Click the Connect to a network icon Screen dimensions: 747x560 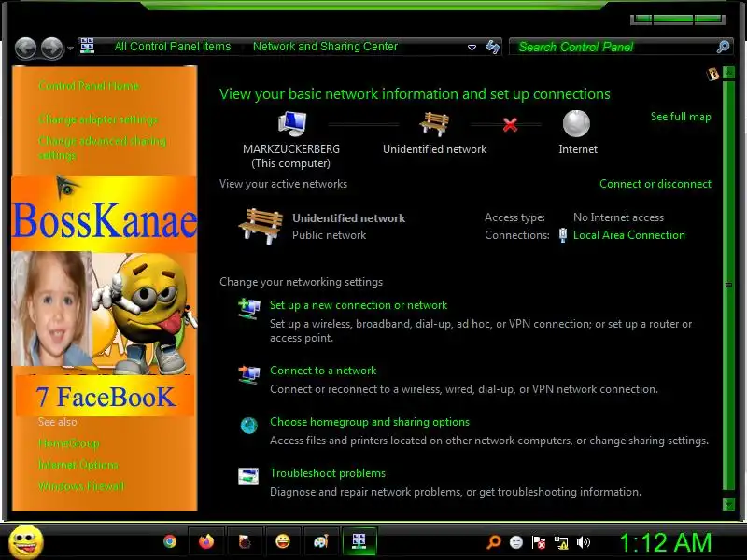coord(248,374)
